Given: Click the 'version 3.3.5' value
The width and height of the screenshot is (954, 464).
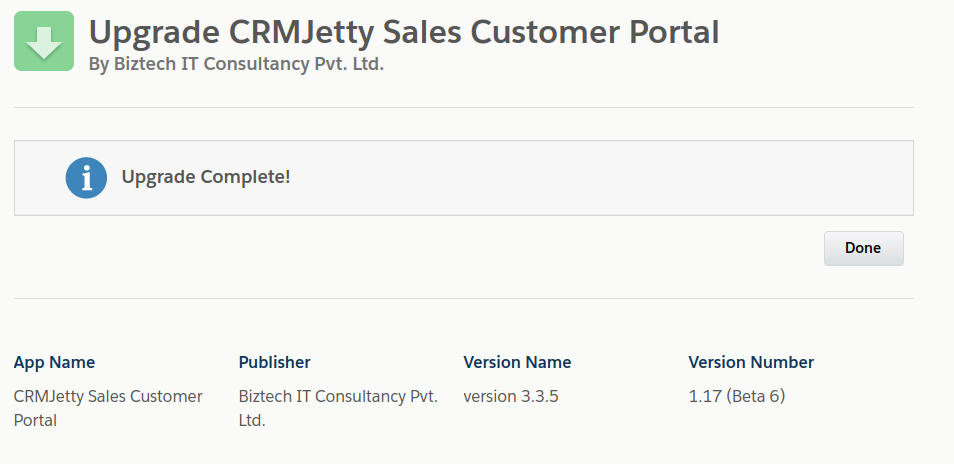Looking at the screenshot, I should [x=511, y=396].
